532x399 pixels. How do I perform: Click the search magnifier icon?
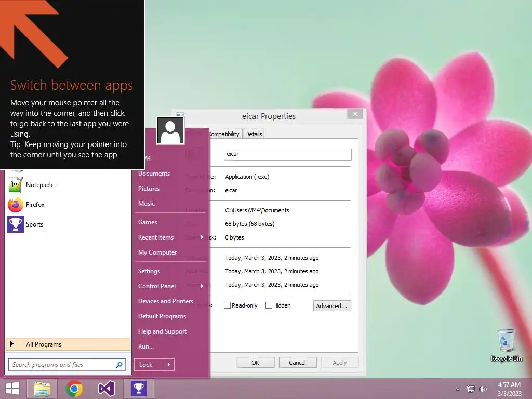click(119, 365)
